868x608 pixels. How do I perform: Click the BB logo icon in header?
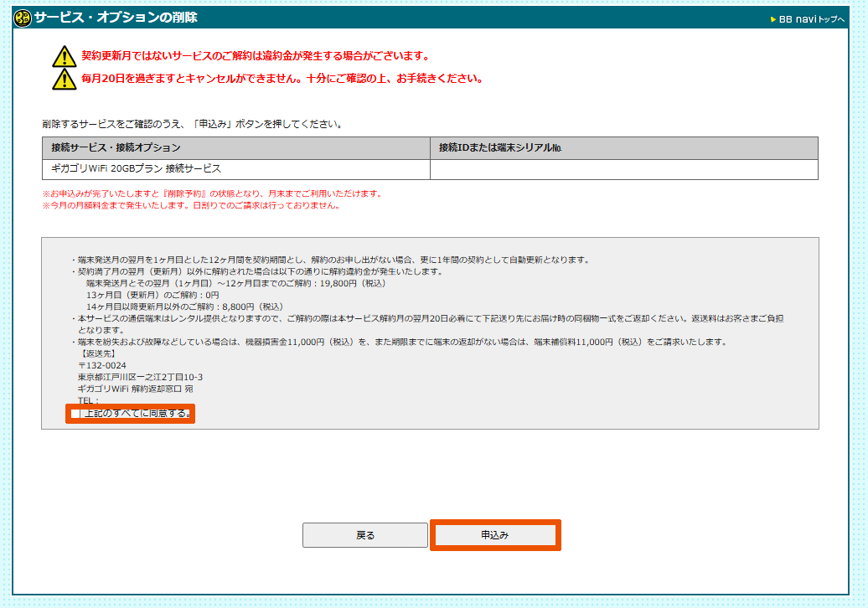point(23,18)
